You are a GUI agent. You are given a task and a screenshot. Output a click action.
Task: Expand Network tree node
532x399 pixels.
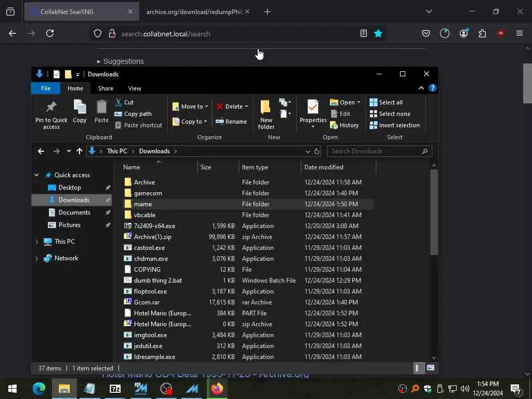tap(37, 258)
